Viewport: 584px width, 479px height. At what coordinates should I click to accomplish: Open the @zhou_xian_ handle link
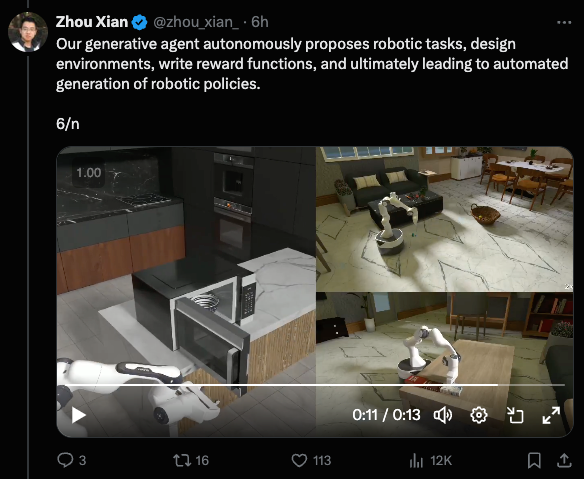[196, 22]
